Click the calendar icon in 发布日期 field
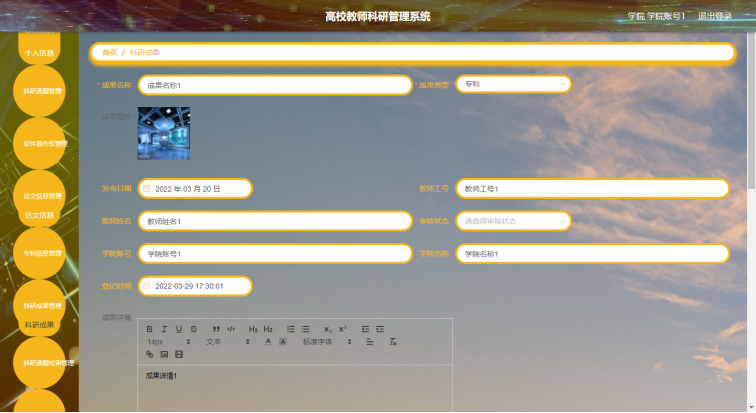Image resolution: width=756 pixels, height=413 pixels. coord(147,189)
